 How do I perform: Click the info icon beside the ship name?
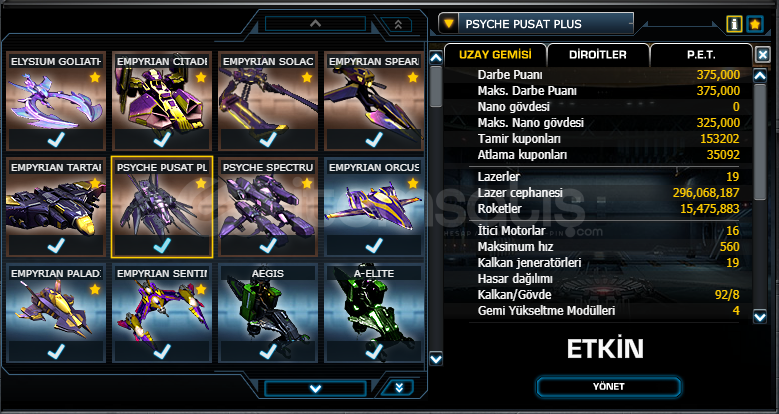(x=734, y=24)
